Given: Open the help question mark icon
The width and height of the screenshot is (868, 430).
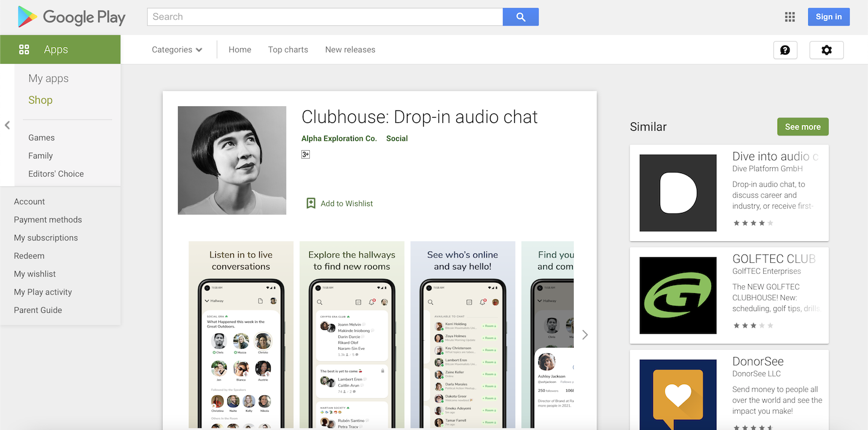Looking at the screenshot, I should pos(785,50).
